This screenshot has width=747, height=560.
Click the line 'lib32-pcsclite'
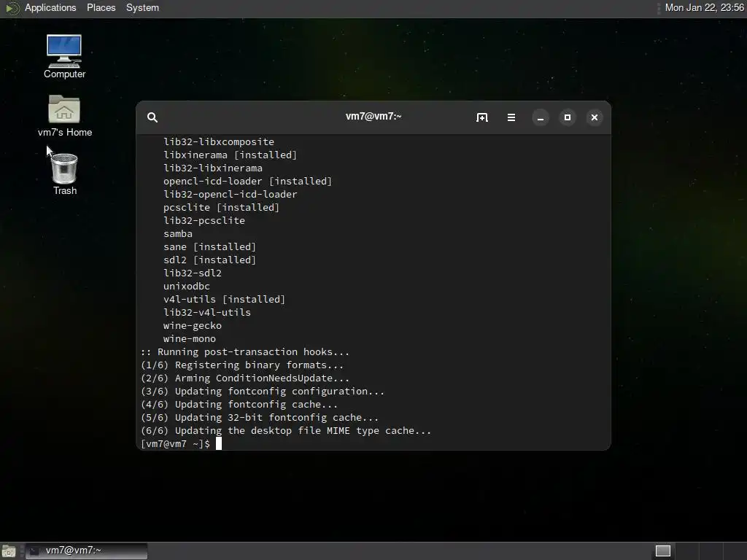[x=204, y=220]
